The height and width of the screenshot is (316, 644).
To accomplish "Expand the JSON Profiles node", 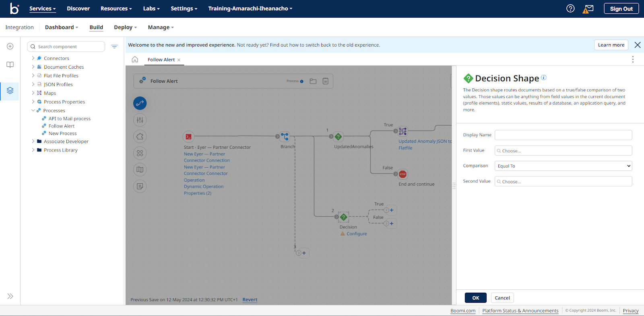I will pyautogui.click(x=33, y=84).
